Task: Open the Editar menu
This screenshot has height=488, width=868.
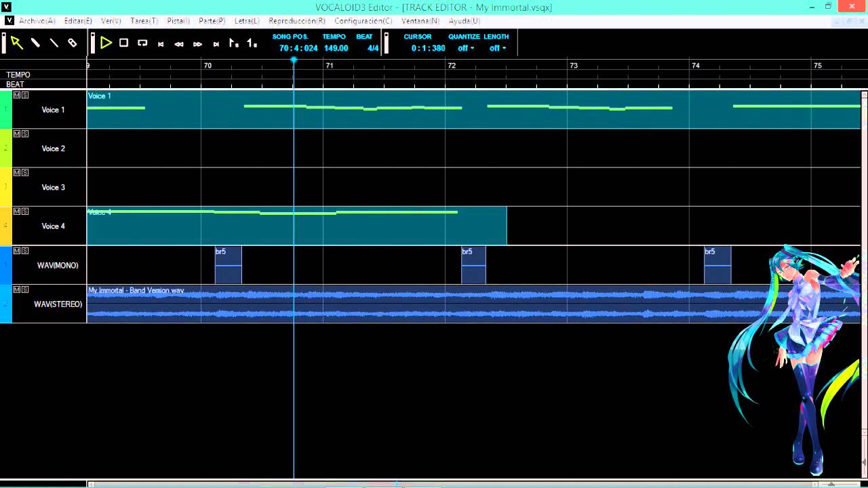Action: pyautogui.click(x=78, y=21)
